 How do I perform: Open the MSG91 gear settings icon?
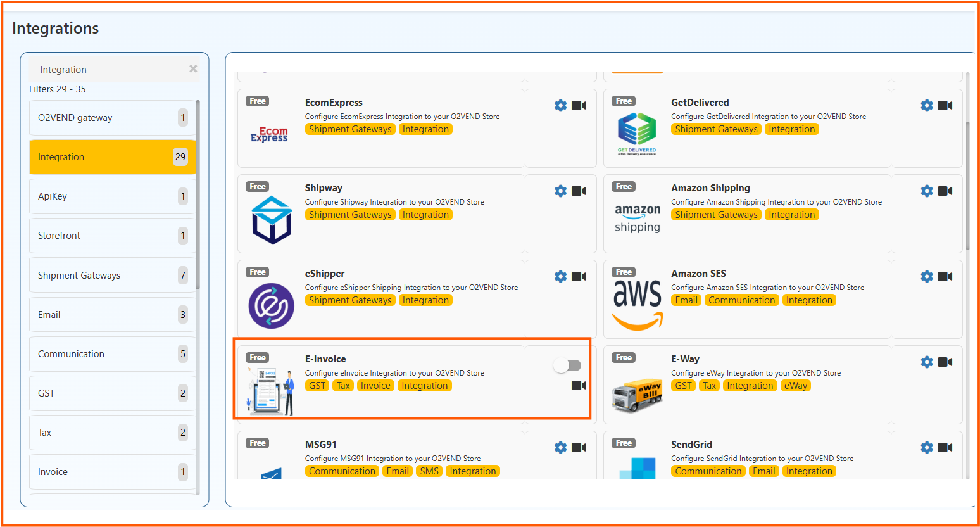[x=560, y=447]
